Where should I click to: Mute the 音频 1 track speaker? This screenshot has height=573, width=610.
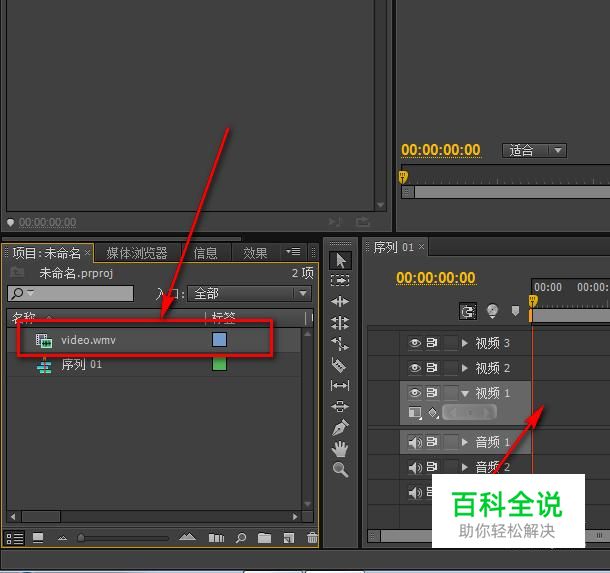(415, 442)
